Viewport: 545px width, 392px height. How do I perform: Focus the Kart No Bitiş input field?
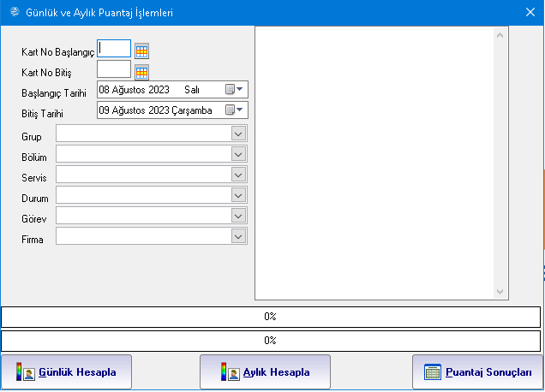(114, 69)
